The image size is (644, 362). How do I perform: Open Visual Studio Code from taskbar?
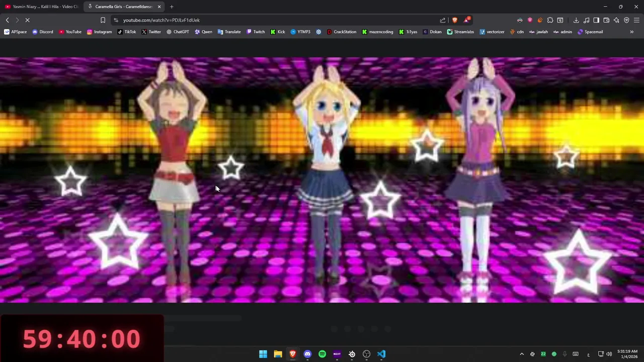click(381, 354)
